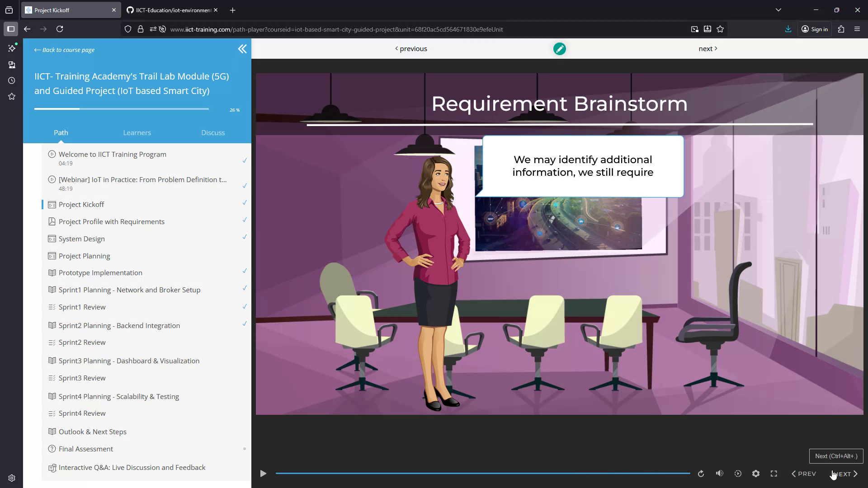
Task: Seek on the video progress bar
Action: pos(484,473)
